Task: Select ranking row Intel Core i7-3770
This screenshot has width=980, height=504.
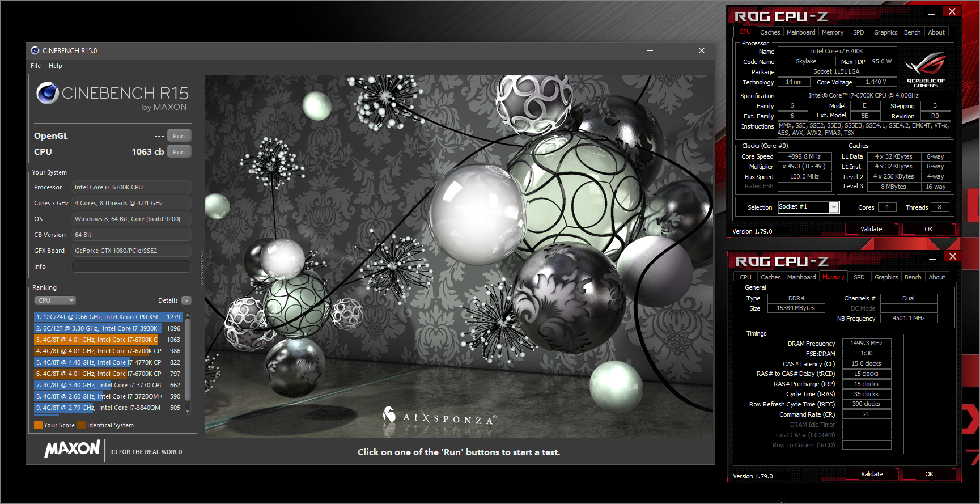Action: 108,385
